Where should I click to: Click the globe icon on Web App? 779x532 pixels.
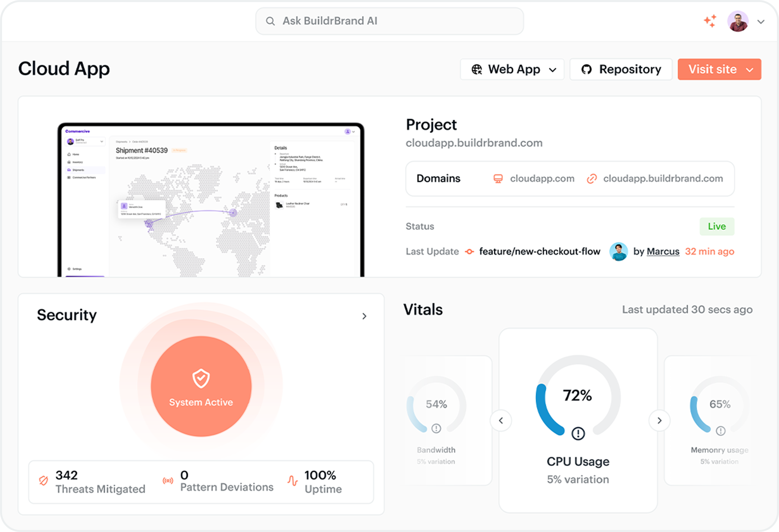tap(476, 69)
